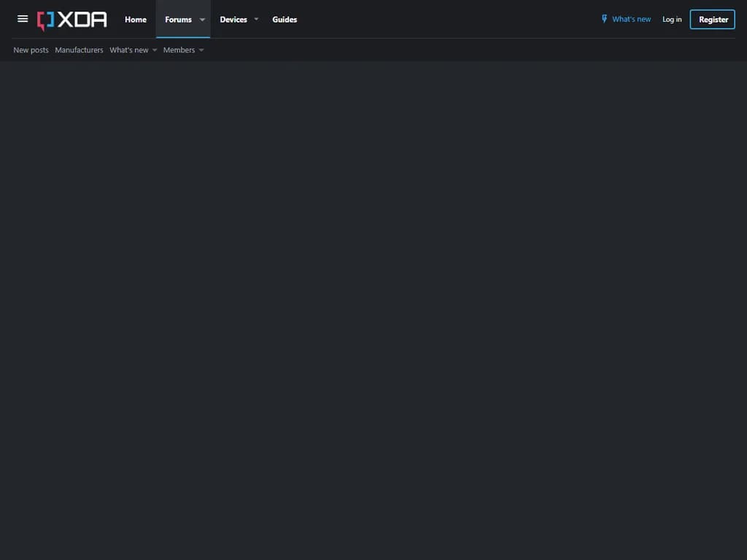Image resolution: width=747 pixels, height=560 pixels.
Task: Expand the What's new sub-navigation arrow
Action: tap(155, 50)
